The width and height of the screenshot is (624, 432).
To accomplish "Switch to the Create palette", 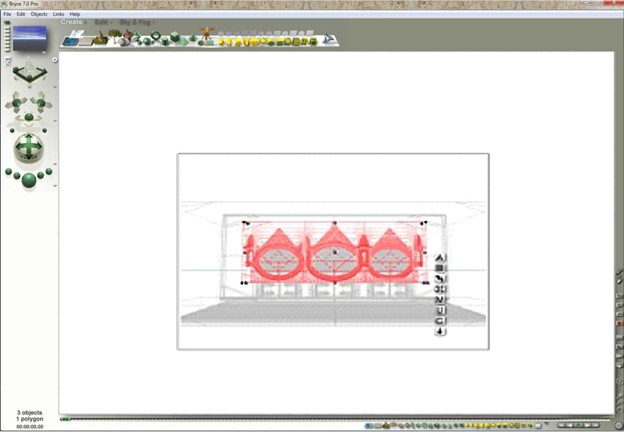I will 72,22.
